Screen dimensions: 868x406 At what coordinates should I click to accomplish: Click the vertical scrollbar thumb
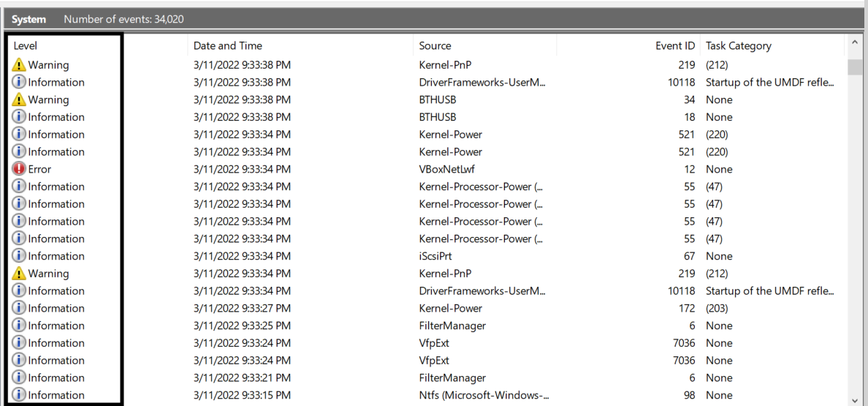(x=855, y=67)
